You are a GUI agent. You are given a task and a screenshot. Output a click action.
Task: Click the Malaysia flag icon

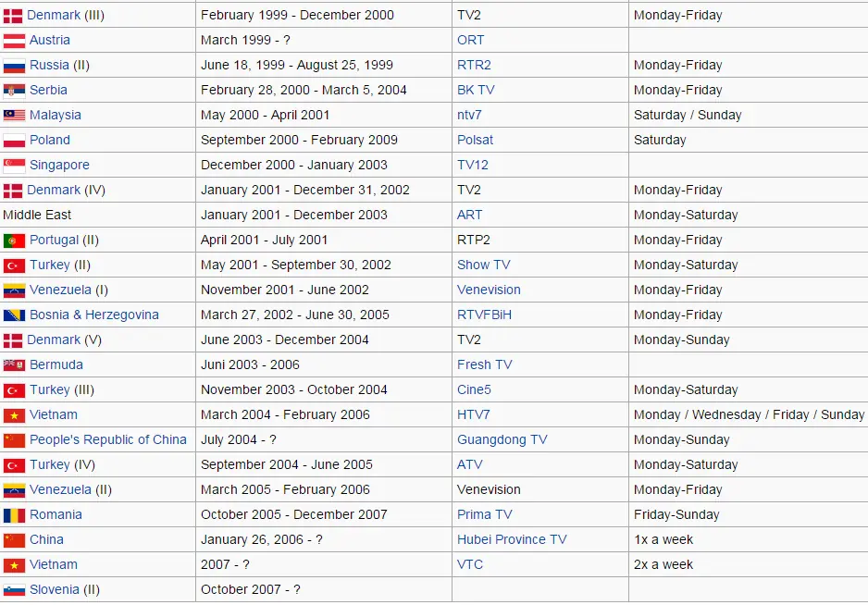(x=14, y=116)
